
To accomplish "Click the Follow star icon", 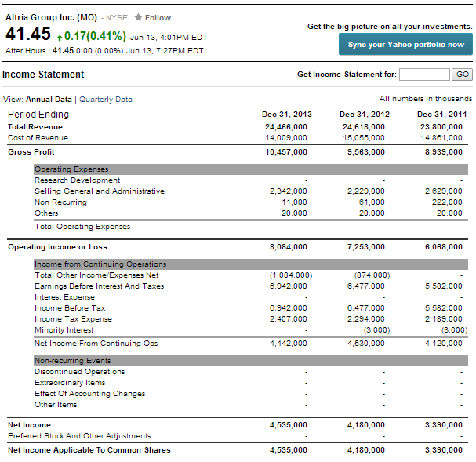I will (138, 17).
